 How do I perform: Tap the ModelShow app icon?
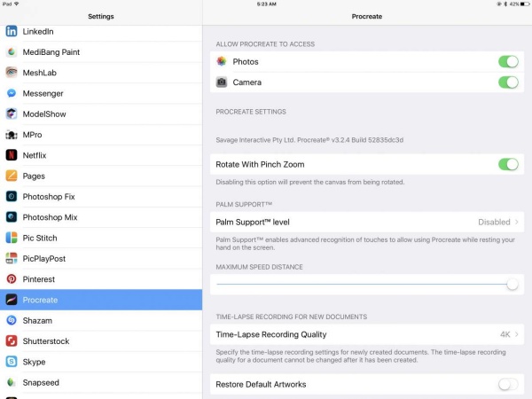point(12,114)
